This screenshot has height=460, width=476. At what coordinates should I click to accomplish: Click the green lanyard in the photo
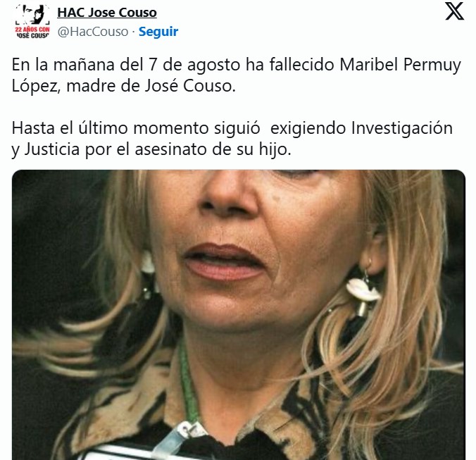(187, 384)
